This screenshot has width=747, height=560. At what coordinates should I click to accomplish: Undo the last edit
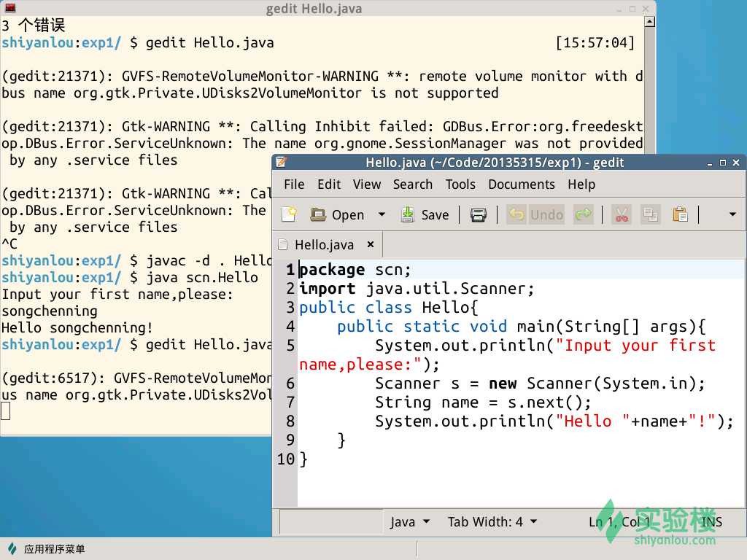pyautogui.click(x=536, y=215)
